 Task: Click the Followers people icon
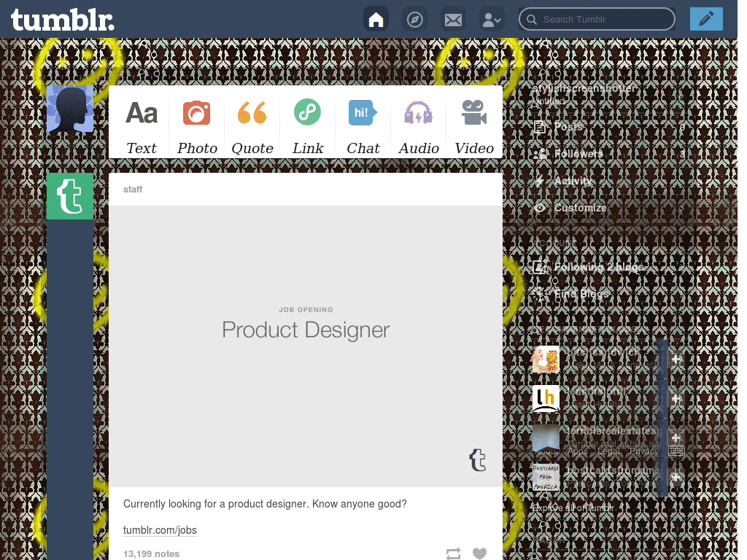tap(540, 154)
